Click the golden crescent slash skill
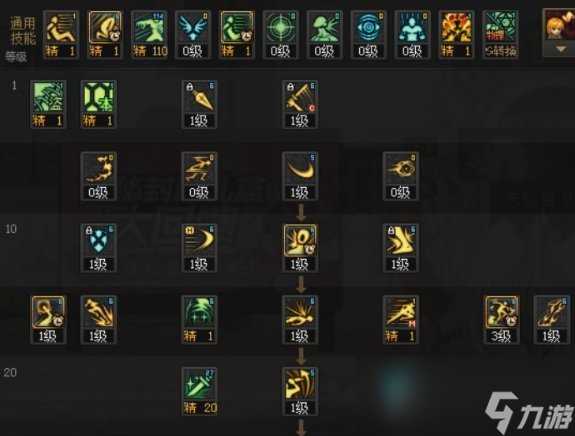 (x=300, y=176)
